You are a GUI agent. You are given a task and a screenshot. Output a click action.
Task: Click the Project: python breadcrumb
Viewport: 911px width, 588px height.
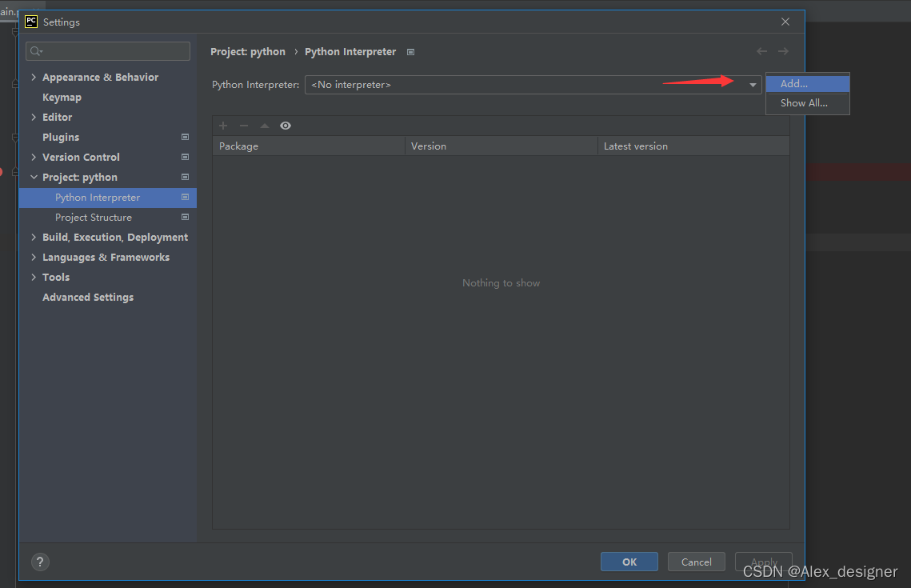pos(247,52)
